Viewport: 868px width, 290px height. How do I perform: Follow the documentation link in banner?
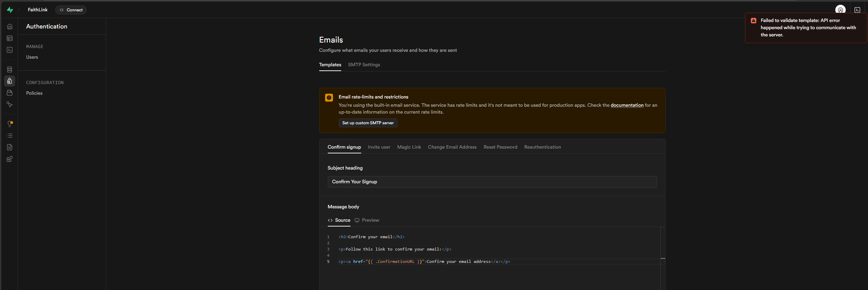[627, 105]
